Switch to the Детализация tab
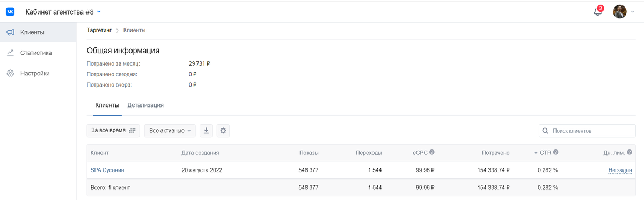This screenshot has height=200, width=644. coord(145,105)
